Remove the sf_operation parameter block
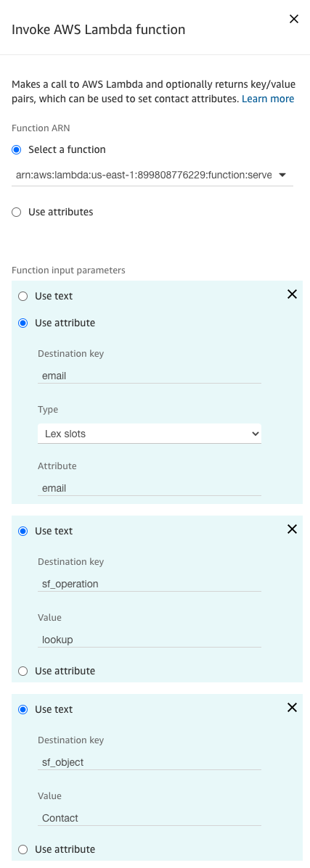310x868 pixels. pos(293,529)
